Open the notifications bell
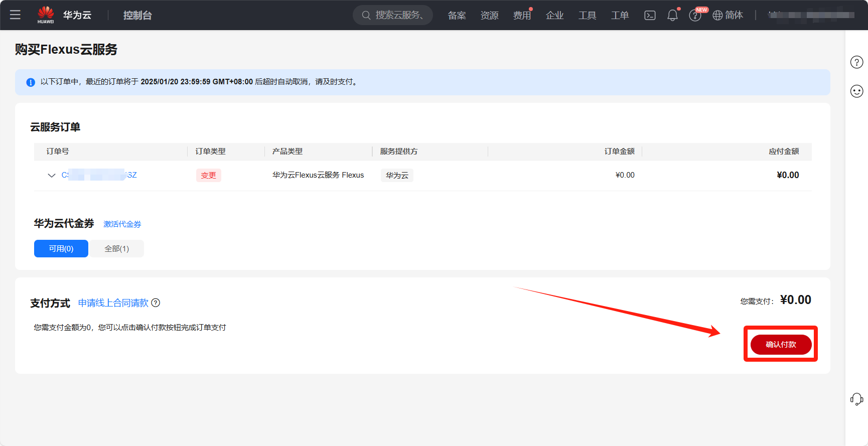Viewport: 868px width, 446px height. coord(672,16)
